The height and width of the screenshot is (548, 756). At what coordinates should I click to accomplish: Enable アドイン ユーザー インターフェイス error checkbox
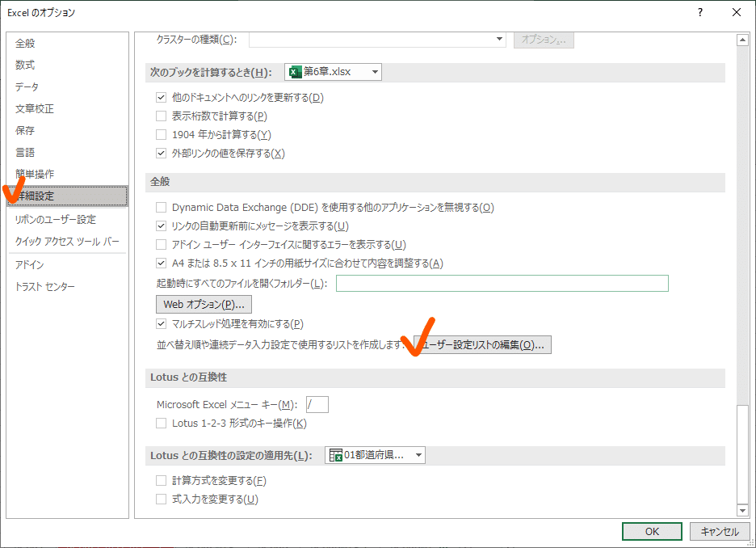(x=161, y=245)
